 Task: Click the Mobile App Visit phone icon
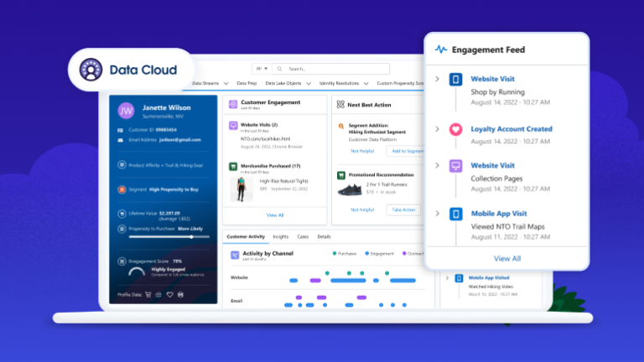point(455,214)
